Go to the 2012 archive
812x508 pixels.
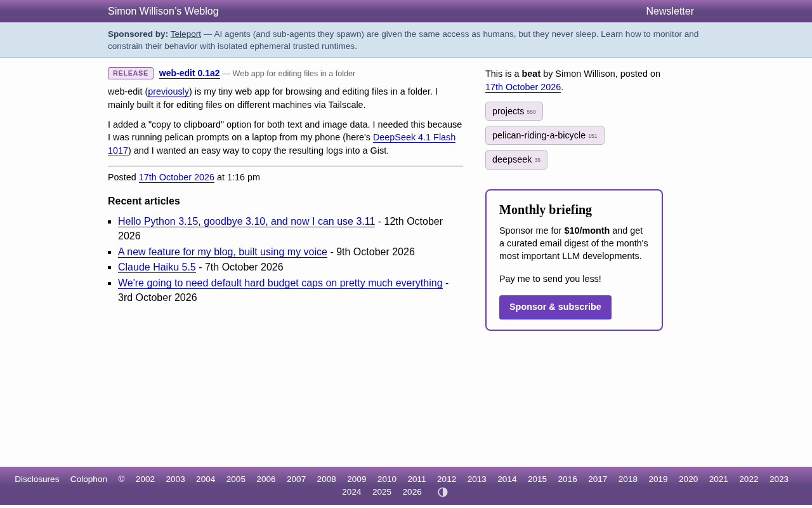447,479
